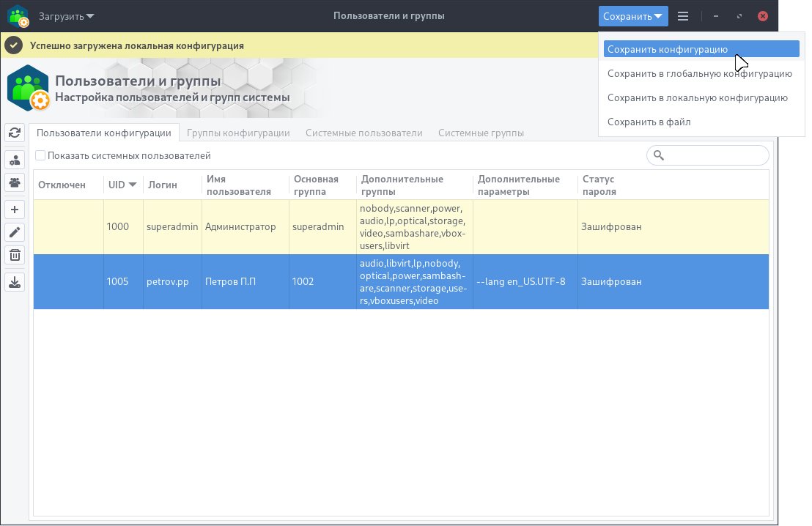Expand the Загрузить dropdown
812x526 pixels.
pos(66,15)
